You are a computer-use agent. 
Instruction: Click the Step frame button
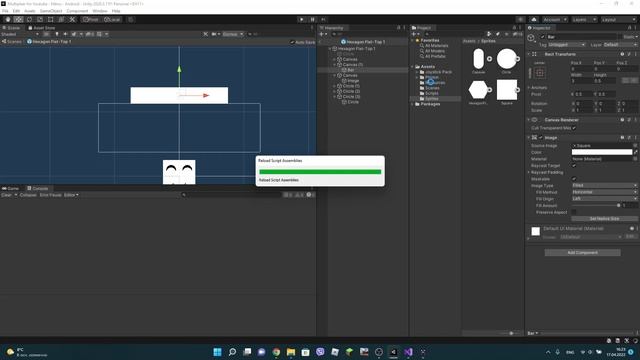click(323, 20)
